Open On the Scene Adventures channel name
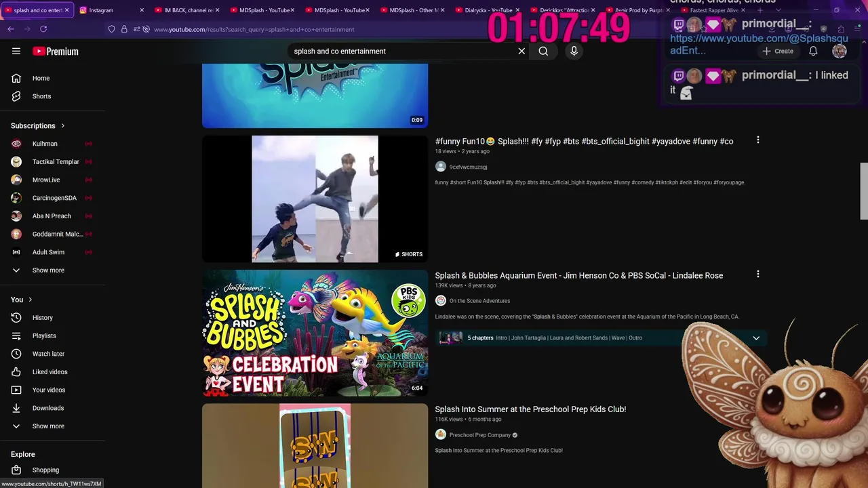Screen dimensions: 868x488 [x=479, y=301]
